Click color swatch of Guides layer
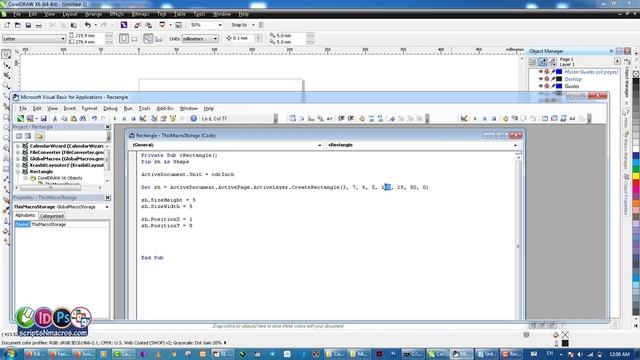 pyautogui.click(x=559, y=86)
